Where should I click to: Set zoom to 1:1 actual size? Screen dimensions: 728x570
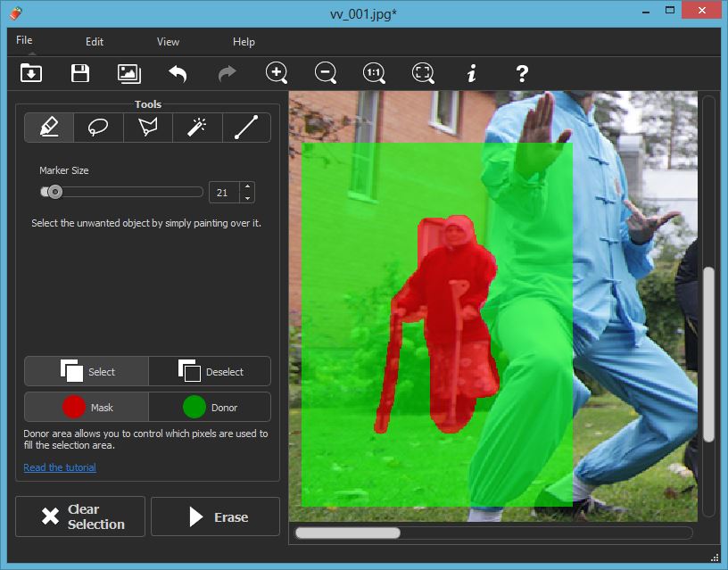374,73
